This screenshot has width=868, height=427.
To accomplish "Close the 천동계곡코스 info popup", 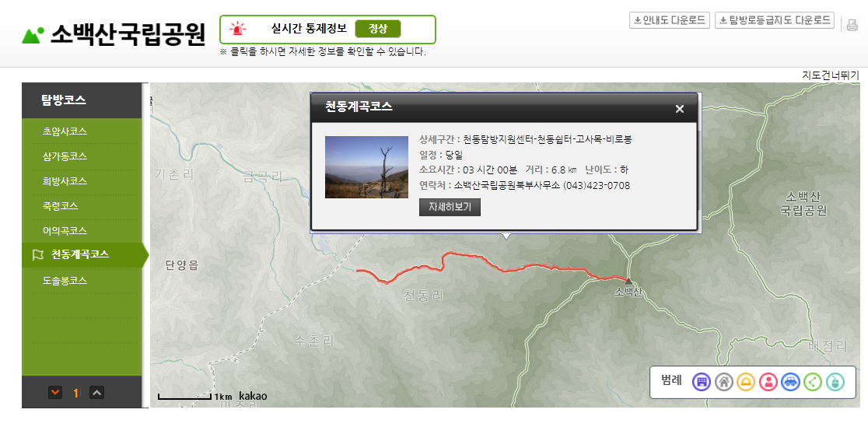I will (x=680, y=109).
